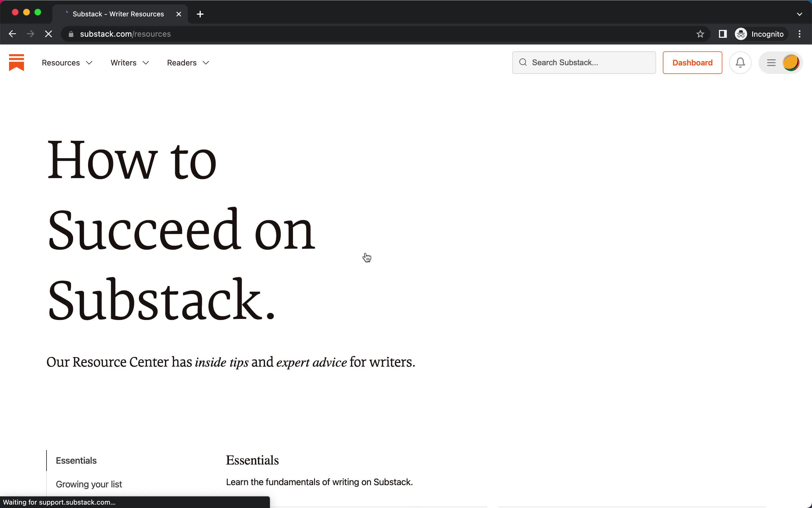Go back with browser back arrow
812x508 pixels.
click(12, 34)
